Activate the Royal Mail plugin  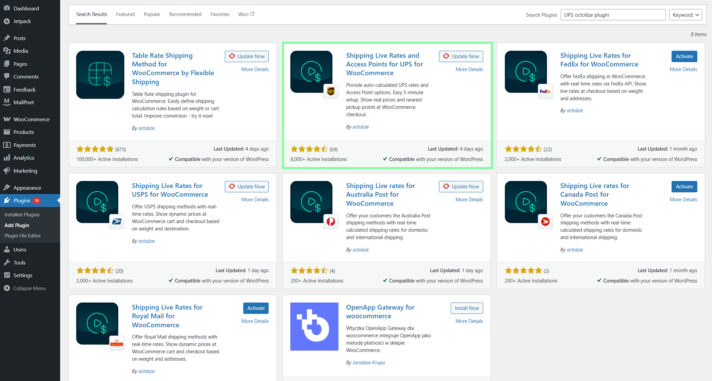coord(256,308)
